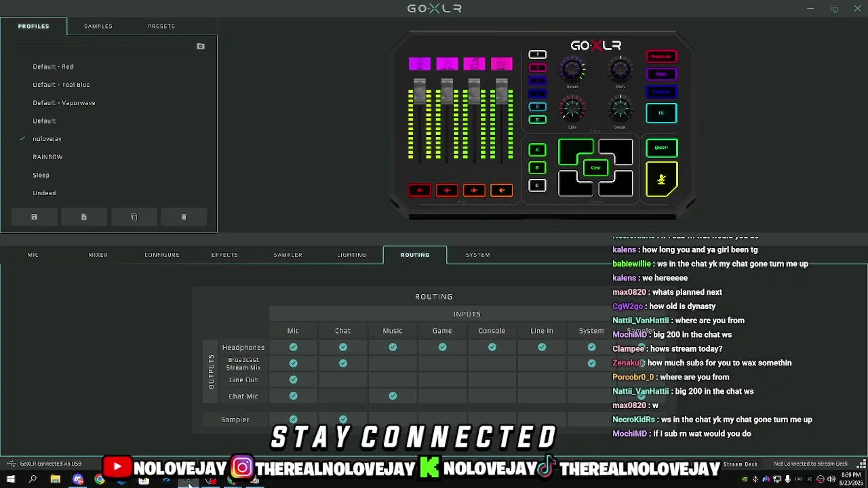
Task: Toggle Console routing to Headphones
Action: pyautogui.click(x=492, y=347)
